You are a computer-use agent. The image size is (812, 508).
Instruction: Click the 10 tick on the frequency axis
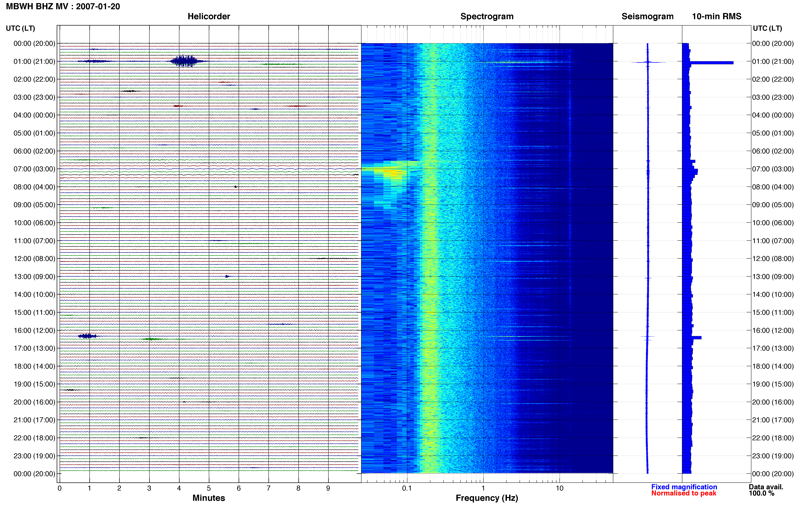pos(559,488)
